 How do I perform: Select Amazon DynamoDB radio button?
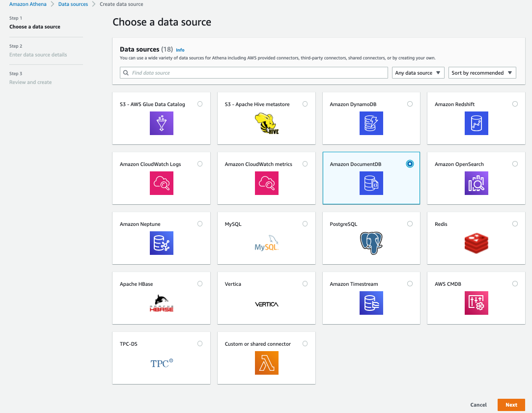(410, 104)
